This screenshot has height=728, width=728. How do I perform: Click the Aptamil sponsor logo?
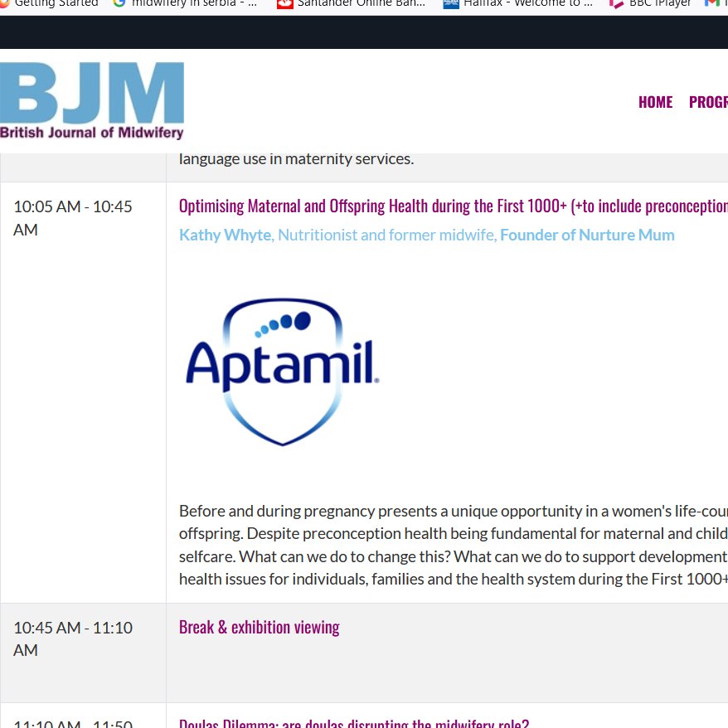[x=282, y=371]
